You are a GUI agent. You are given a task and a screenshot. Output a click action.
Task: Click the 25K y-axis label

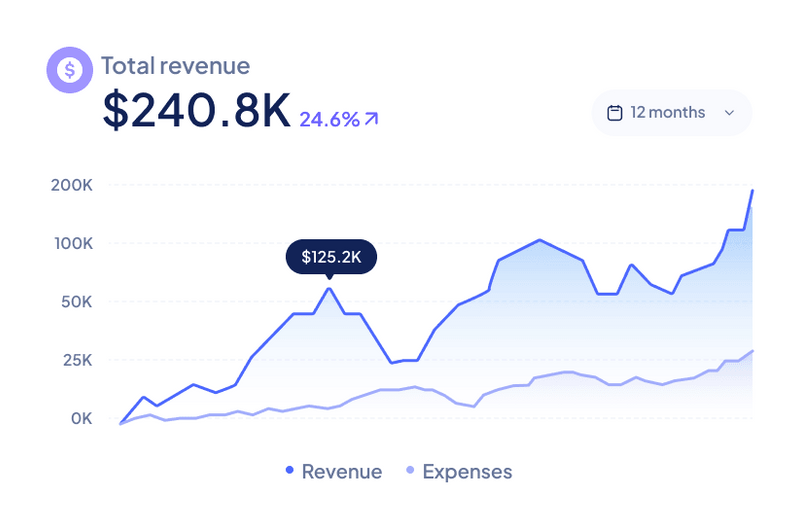click(75, 359)
